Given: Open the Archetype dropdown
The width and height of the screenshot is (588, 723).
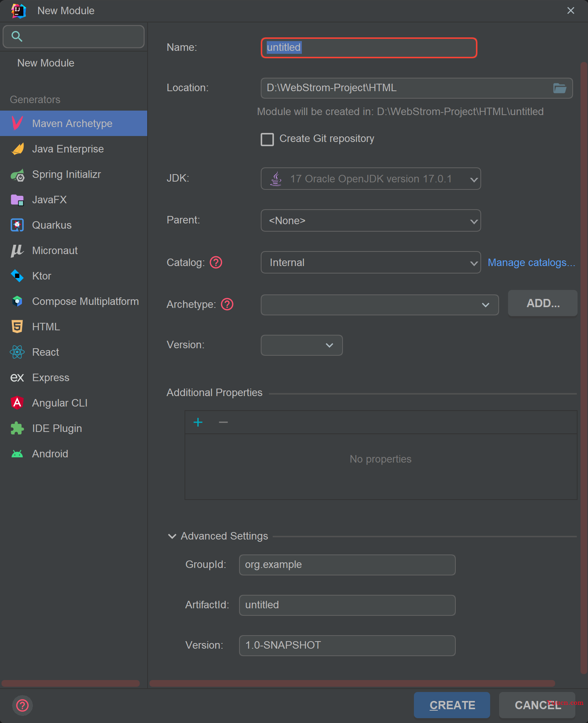Looking at the screenshot, I should (380, 305).
